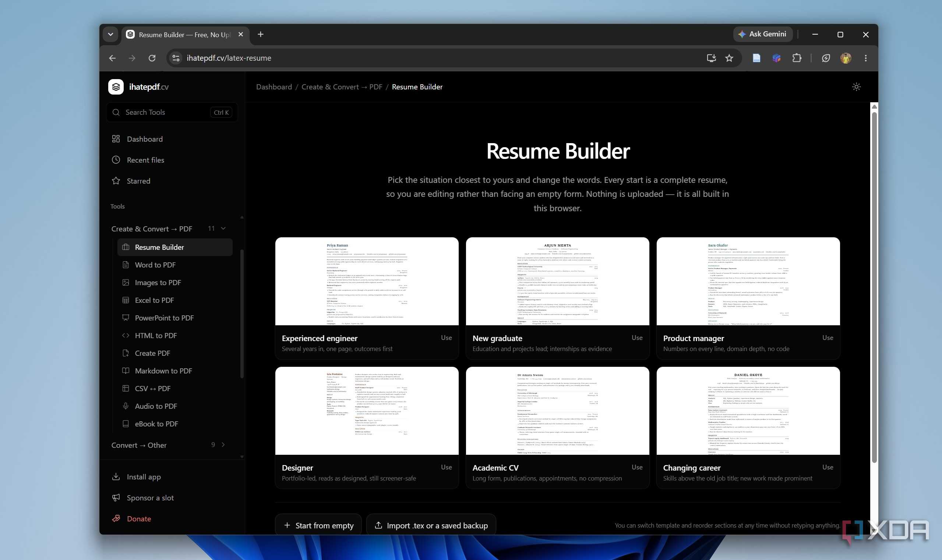
Task: Reload the page
Action: 152,58
